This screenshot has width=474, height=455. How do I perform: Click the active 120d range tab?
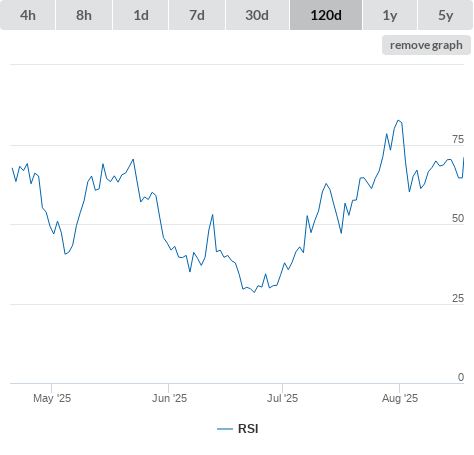(326, 15)
